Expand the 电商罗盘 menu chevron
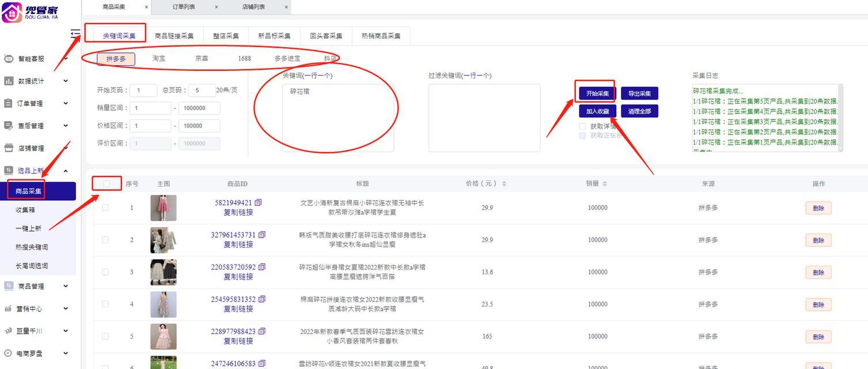The image size is (868, 369). 66,353
